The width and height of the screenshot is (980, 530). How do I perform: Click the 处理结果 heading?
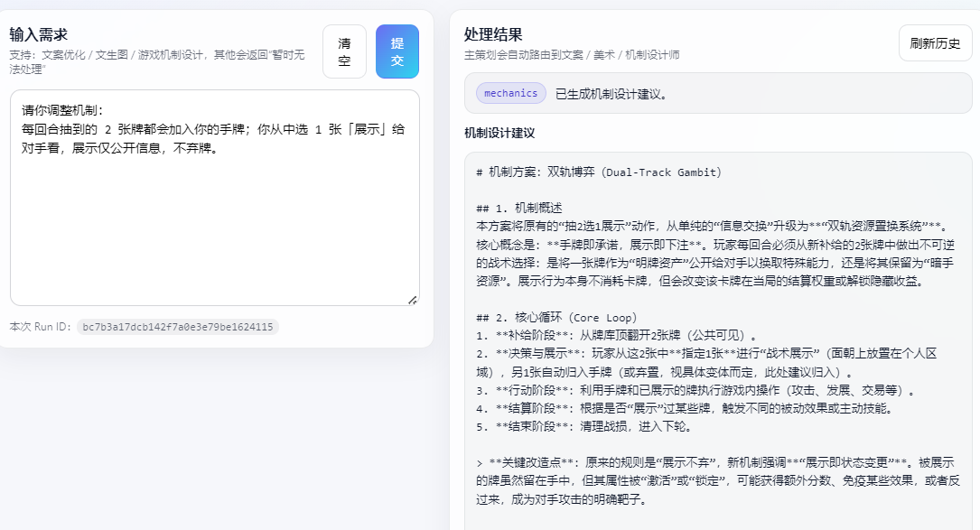pyautogui.click(x=493, y=34)
